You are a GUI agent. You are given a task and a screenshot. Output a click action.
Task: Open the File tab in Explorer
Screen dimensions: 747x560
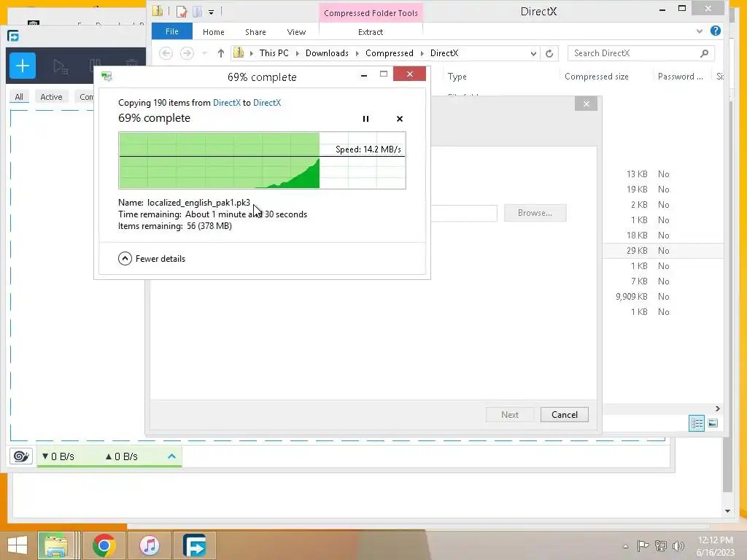(172, 31)
